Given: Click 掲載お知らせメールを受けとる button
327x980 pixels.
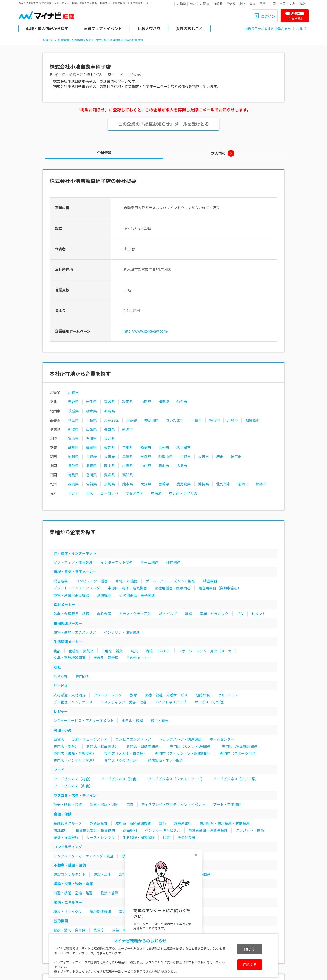Looking at the screenshot, I should [163, 124].
